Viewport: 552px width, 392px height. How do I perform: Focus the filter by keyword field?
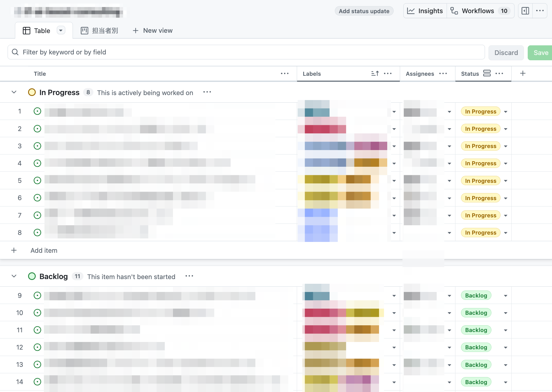pyautogui.click(x=246, y=52)
